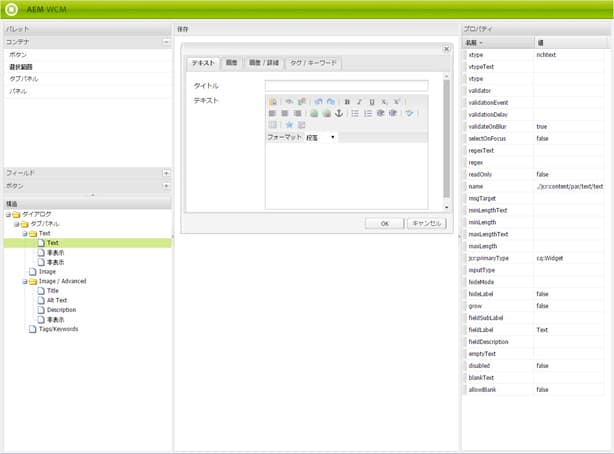Viewport: 614px width, 454px height.
Task: Open special characters with the star icon
Action: coord(289,125)
